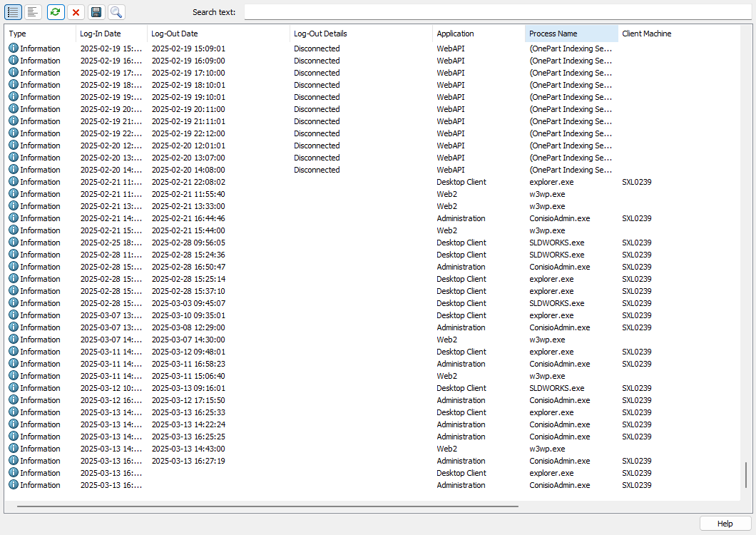
Task: Switch to the detailed text view icon
Action: click(33, 12)
